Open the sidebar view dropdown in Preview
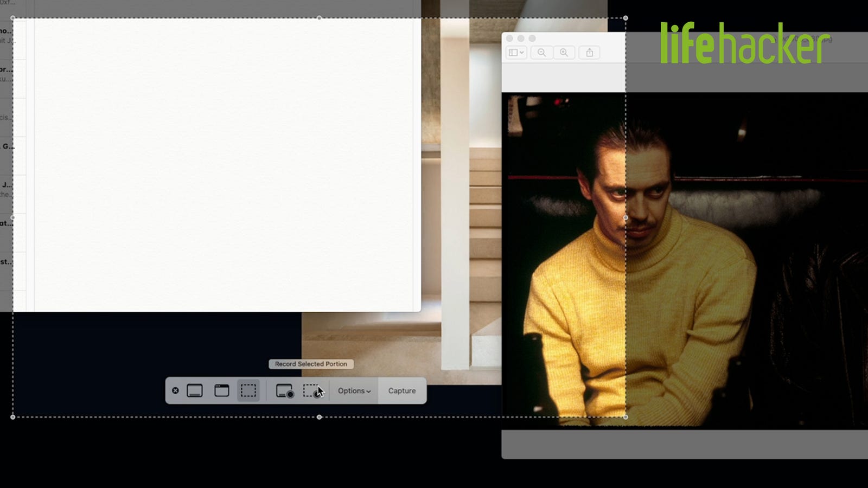Image resolution: width=868 pixels, height=488 pixels. click(516, 53)
